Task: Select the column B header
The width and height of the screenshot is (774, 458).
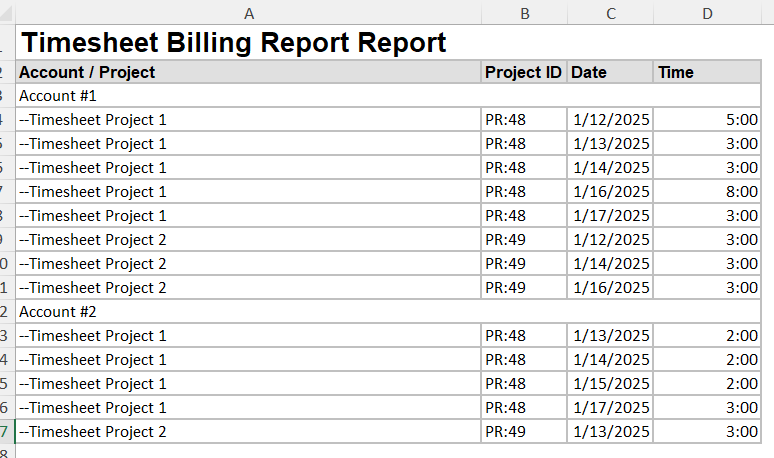Action: click(524, 12)
